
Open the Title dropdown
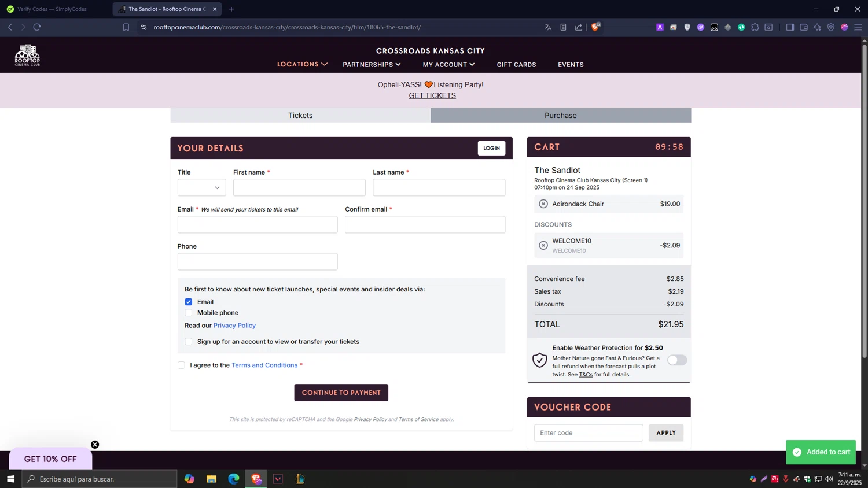[x=201, y=187]
